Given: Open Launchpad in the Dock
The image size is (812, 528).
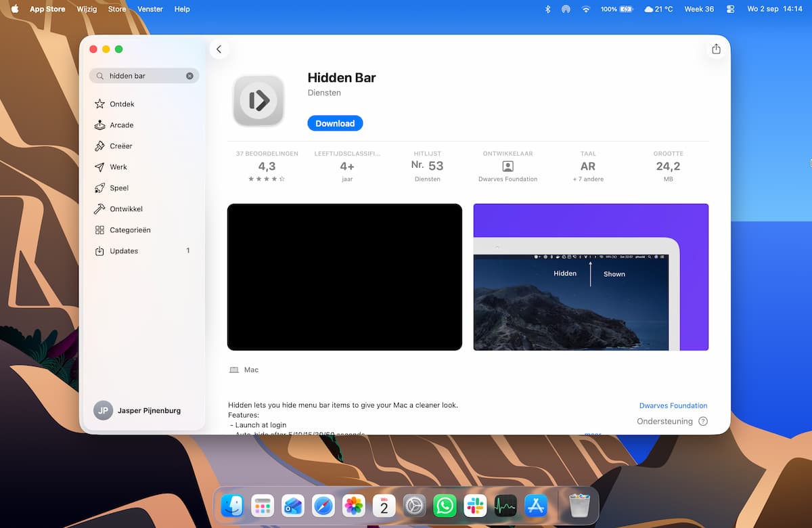Looking at the screenshot, I should 262,506.
